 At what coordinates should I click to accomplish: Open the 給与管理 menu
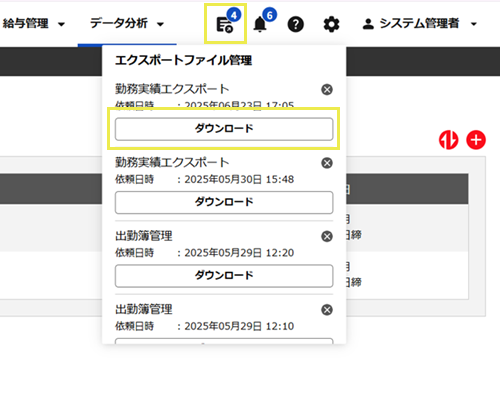34,24
